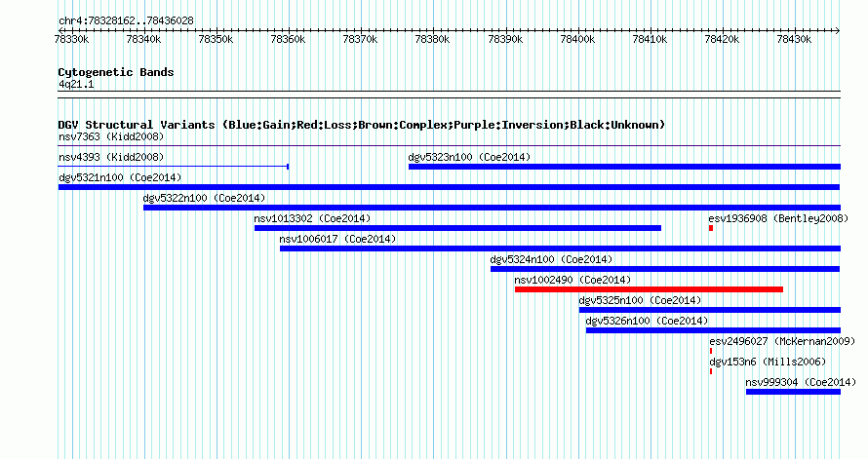Viewport: 868px width, 459px height.
Task: Select the blue dgv5322n100 gain bar
Action: [492, 208]
